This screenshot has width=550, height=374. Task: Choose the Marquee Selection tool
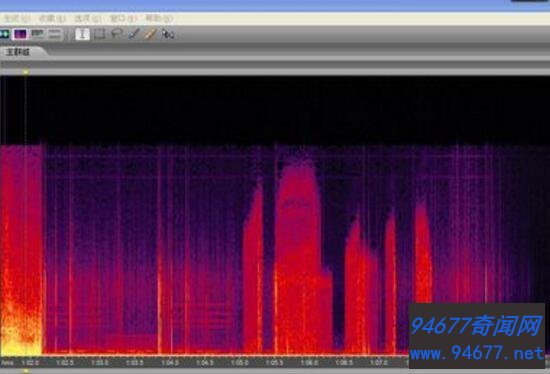(100, 34)
